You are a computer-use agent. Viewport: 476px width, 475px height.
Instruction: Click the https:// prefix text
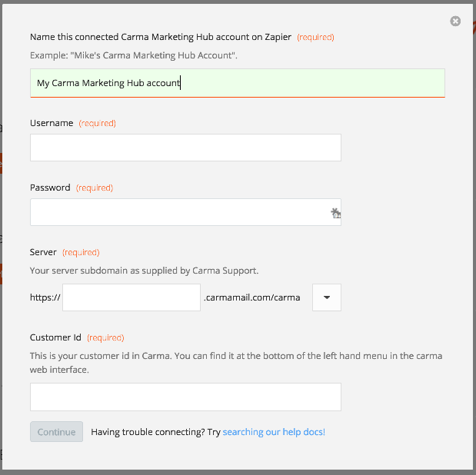click(x=45, y=297)
